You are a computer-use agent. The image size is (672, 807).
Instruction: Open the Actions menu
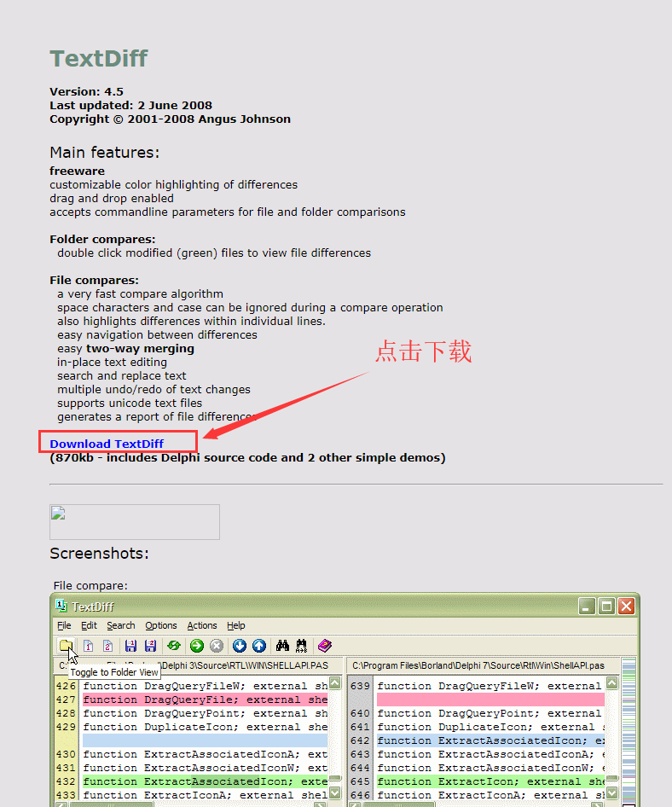point(202,625)
